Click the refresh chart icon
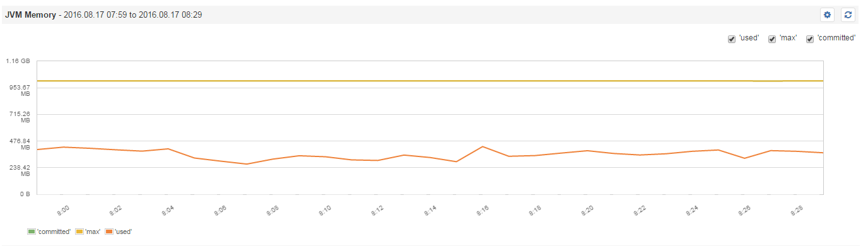 (848, 15)
